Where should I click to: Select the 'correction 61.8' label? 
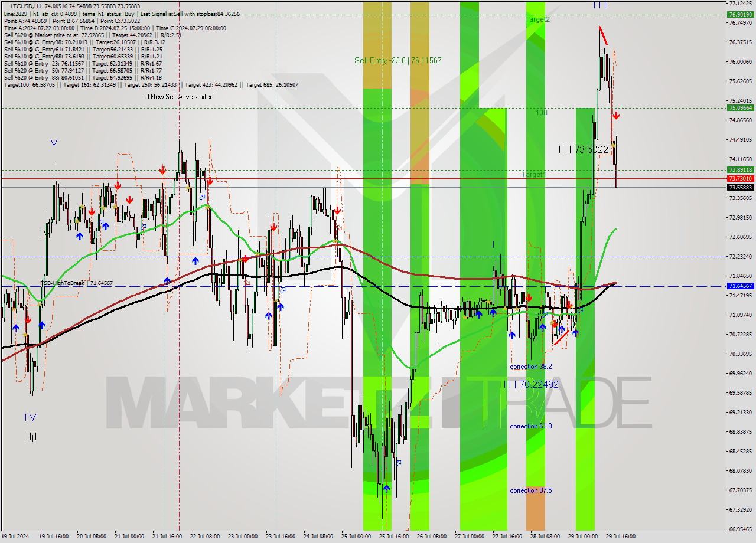point(531,426)
